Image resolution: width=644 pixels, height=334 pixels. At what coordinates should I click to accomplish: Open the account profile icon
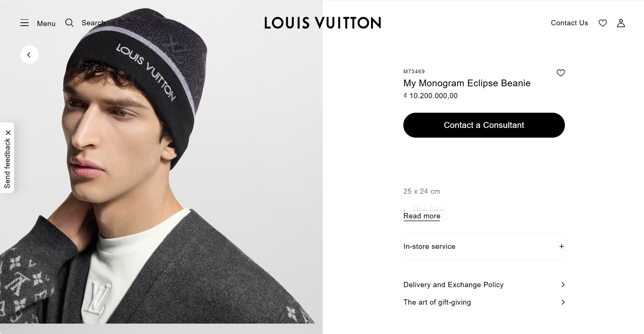(x=621, y=23)
